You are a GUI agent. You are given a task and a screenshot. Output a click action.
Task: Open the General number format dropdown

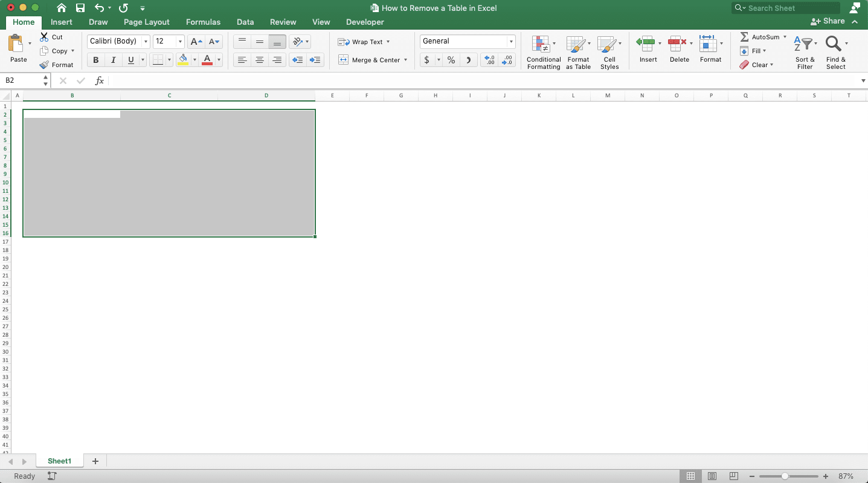tap(510, 41)
